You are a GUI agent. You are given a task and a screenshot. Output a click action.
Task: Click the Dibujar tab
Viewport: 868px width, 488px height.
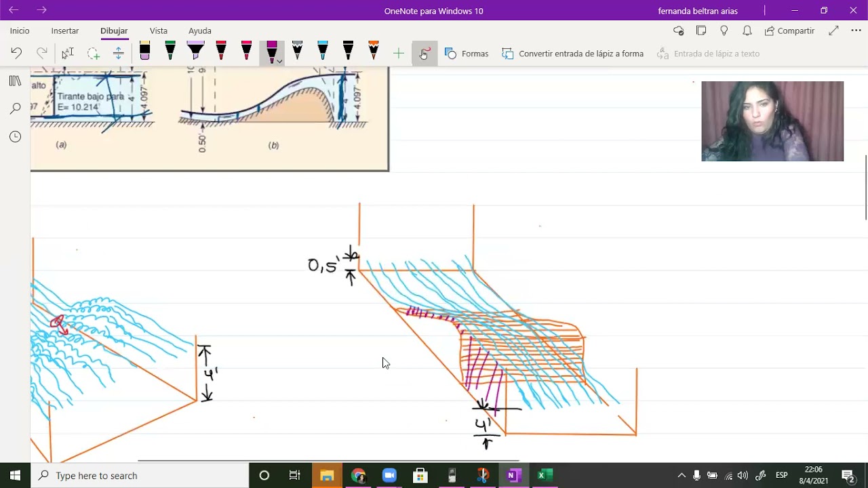point(114,30)
